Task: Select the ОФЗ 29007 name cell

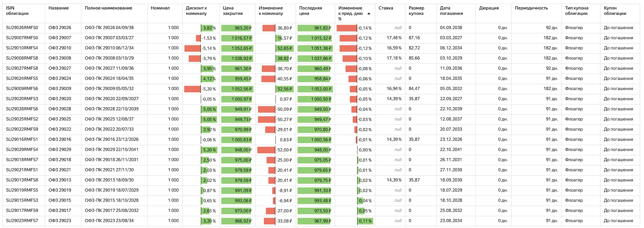Action: 60,38
